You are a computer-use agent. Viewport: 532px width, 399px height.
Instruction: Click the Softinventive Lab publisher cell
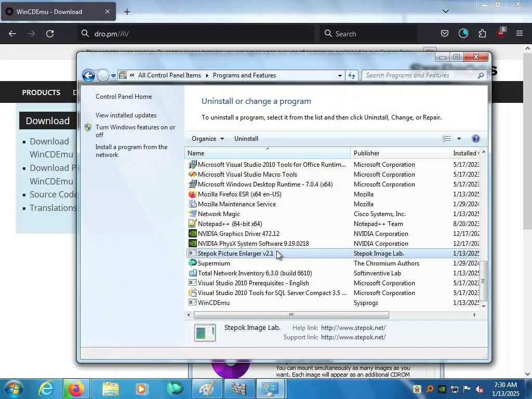pyautogui.click(x=377, y=273)
